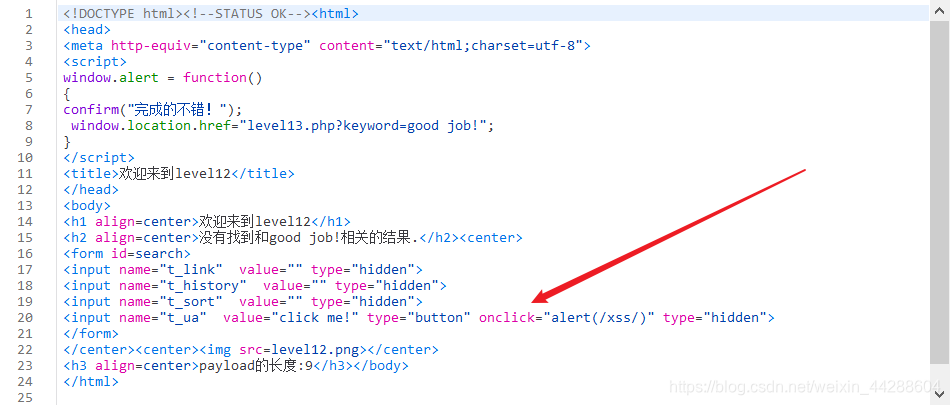
Task: Click the <title> element line
Action: click(x=179, y=173)
